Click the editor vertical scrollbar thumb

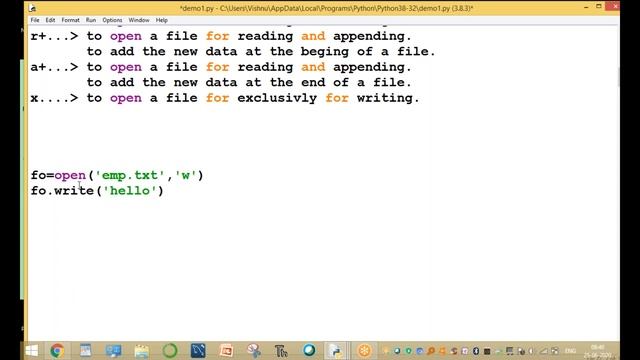click(619, 77)
